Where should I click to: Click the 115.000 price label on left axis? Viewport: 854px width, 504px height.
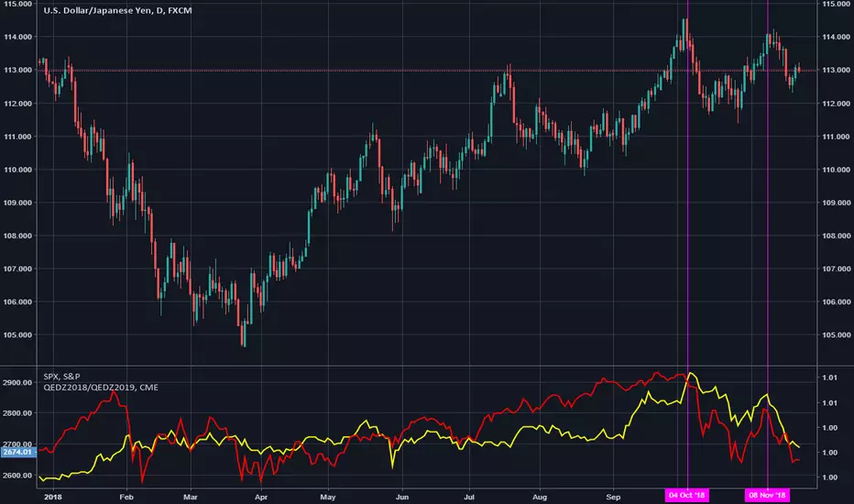click(x=17, y=4)
